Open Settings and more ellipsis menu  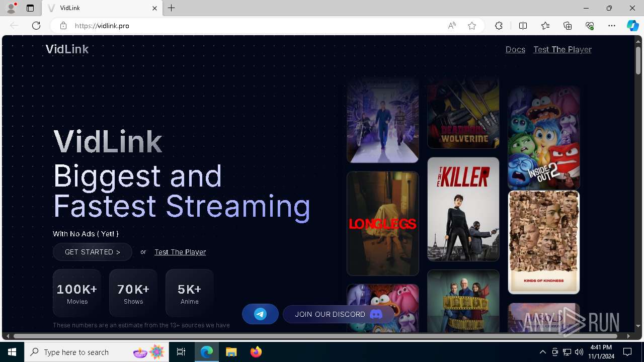612,26
